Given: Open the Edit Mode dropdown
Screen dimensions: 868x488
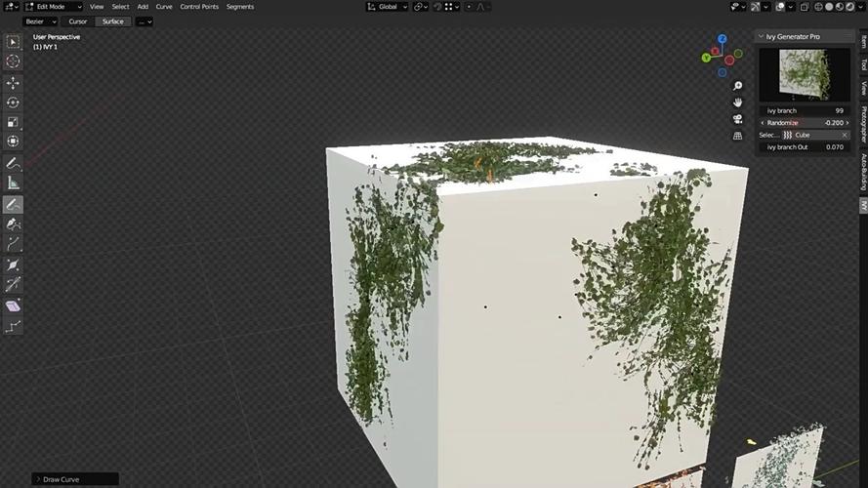Looking at the screenshot, I should [54, 7].
